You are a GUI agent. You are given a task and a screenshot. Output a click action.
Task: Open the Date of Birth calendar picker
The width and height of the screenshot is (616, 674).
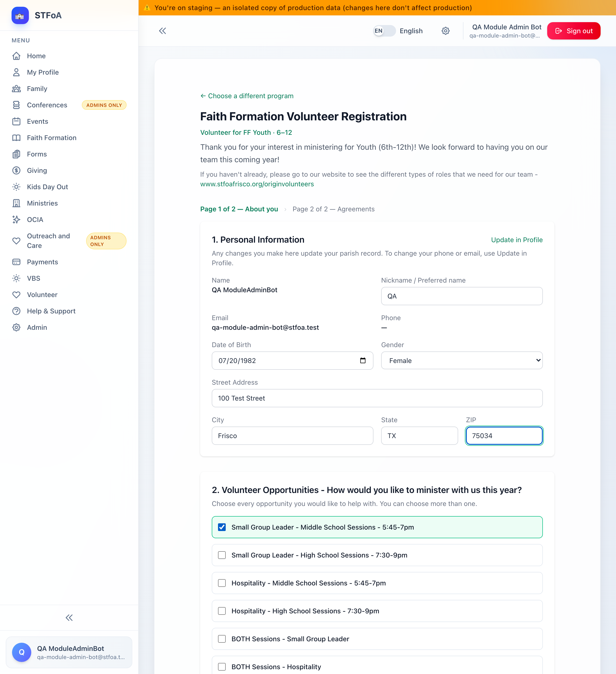click(x=363, y=360)
